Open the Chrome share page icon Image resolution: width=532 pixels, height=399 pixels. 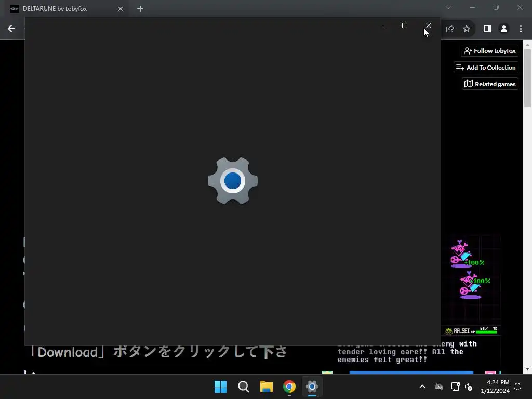pyautogui.click(x=450, y=29)
